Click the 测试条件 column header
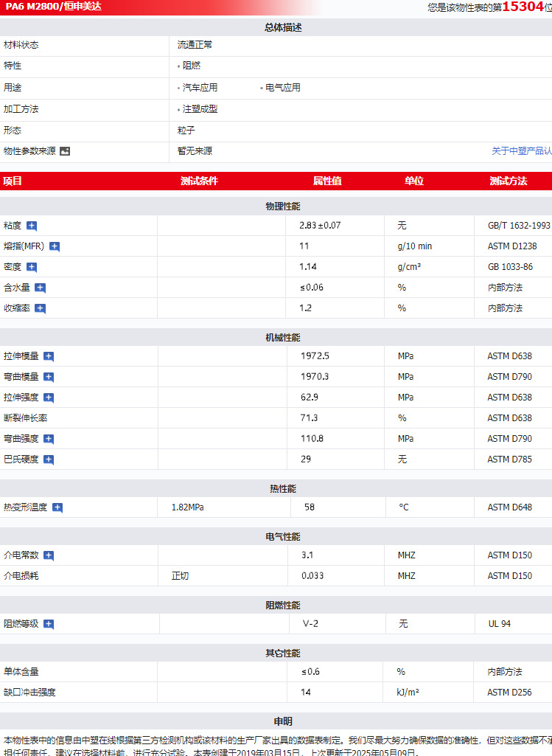The image size is (552, 756). pos(199,181)
